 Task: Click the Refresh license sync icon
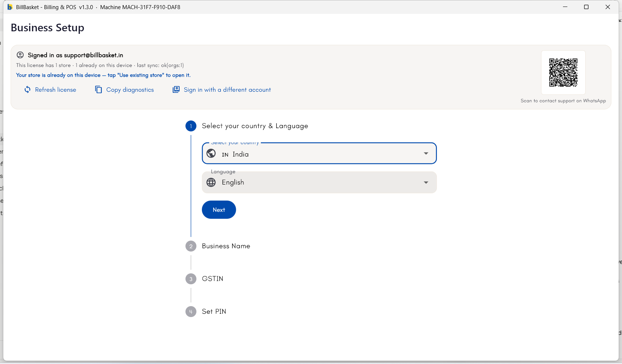[x=28, y=90]
